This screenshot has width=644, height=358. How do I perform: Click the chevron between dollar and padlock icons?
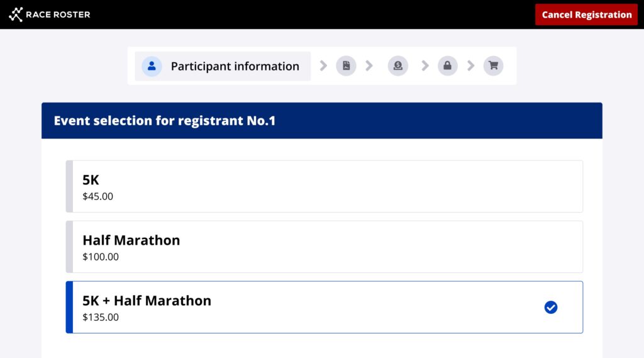click(425, 66)
